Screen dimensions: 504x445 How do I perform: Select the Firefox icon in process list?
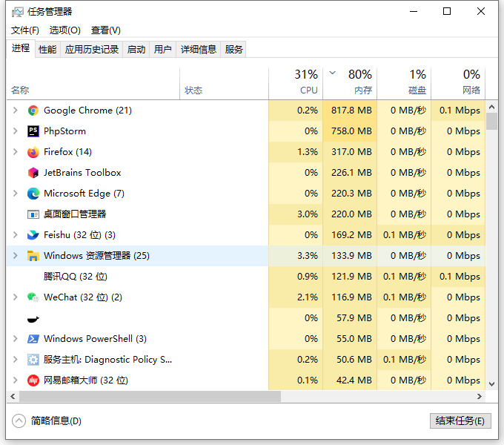coord(33,152)
